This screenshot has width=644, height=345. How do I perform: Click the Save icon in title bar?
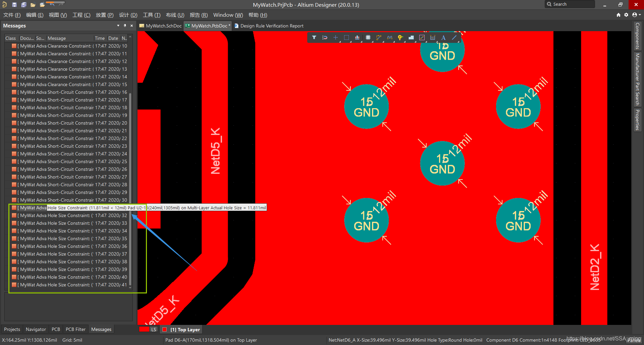(x=14, y=5)
